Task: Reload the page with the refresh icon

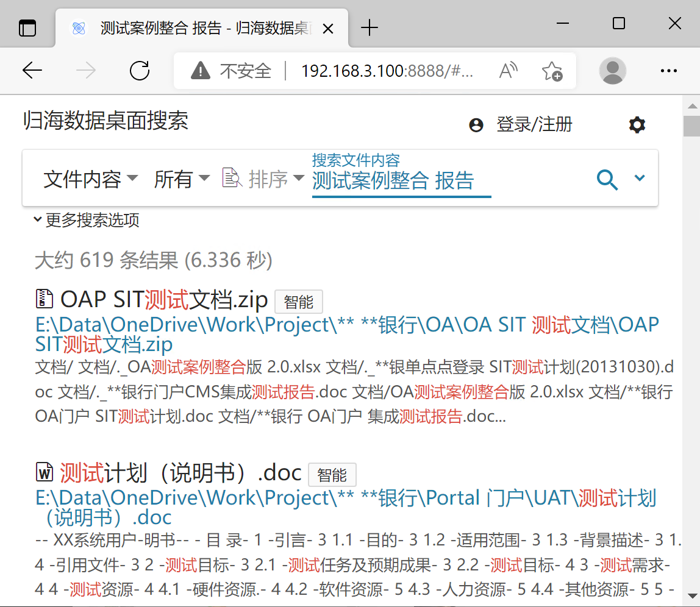Action: [x=140, y=71]
